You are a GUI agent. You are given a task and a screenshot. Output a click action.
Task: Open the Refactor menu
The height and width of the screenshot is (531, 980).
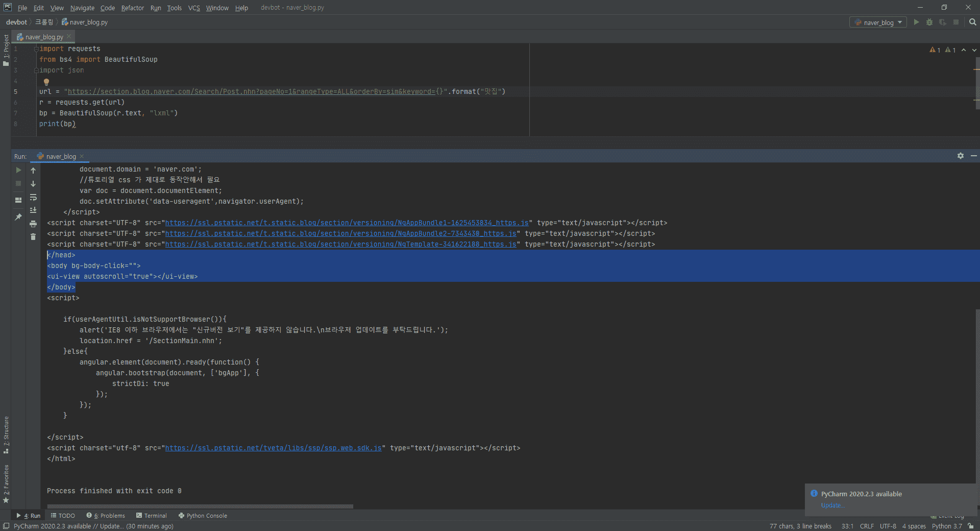[x=133, y=8]
